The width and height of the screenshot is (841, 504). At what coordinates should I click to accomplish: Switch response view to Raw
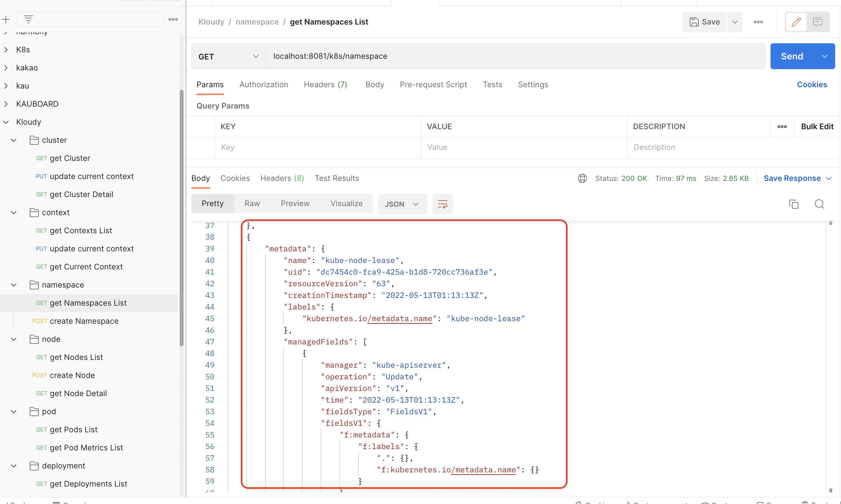[252, 204]
